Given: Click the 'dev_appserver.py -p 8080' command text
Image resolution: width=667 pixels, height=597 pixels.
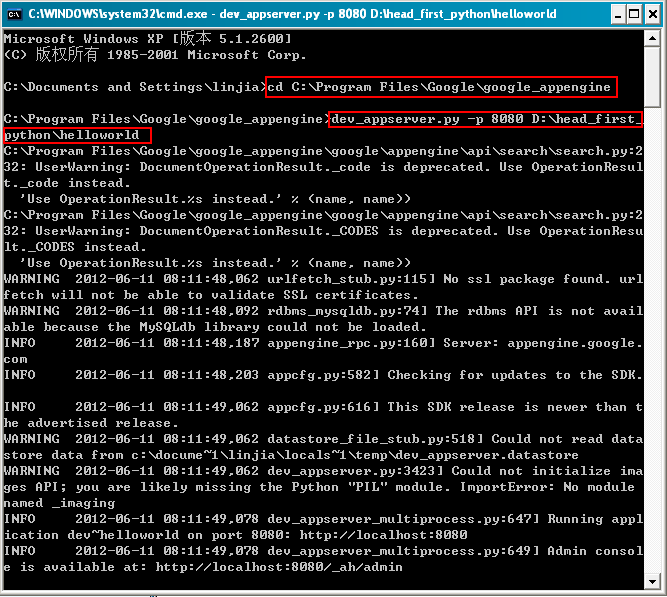Looking at the screenshot, I should 427,119.
